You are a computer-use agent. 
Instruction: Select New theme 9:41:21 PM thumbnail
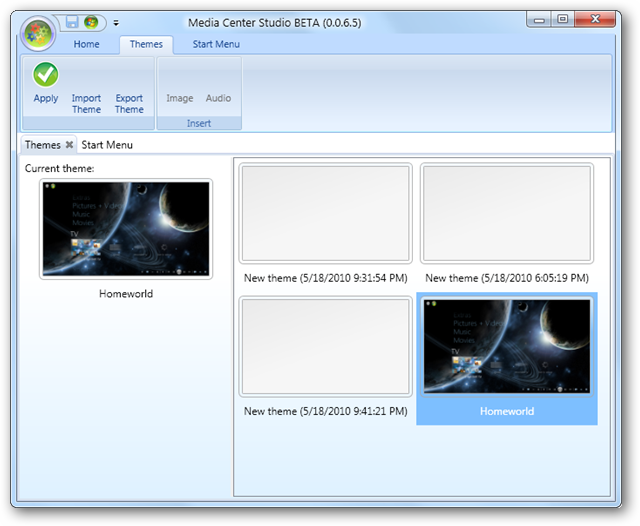(326, 346)
